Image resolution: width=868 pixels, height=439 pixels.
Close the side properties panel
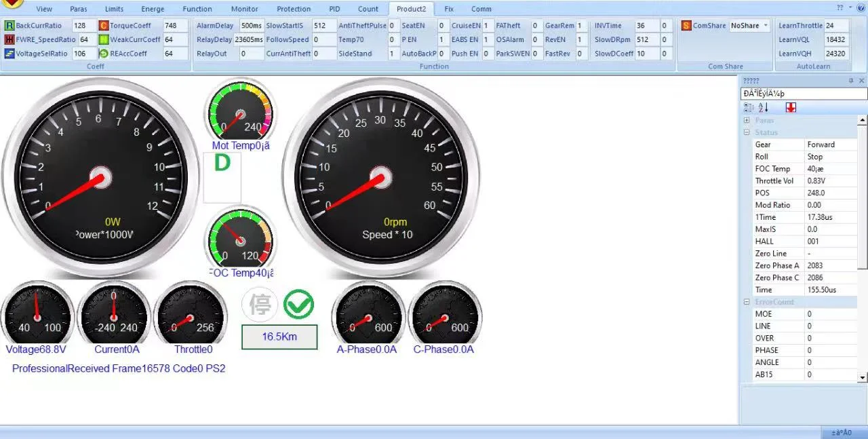pyautogui.click(x=862, y=81)
